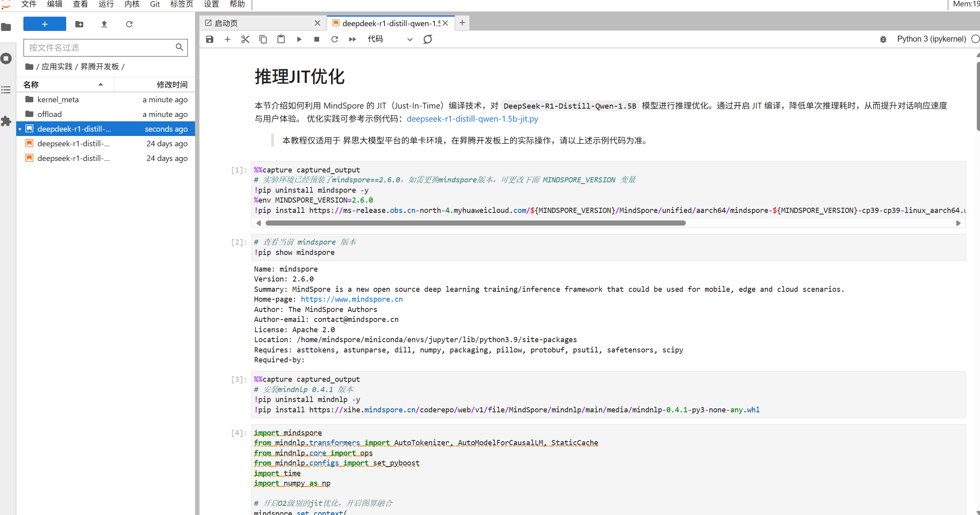Cut the selected cell with the scissors icon

[245, 39]
